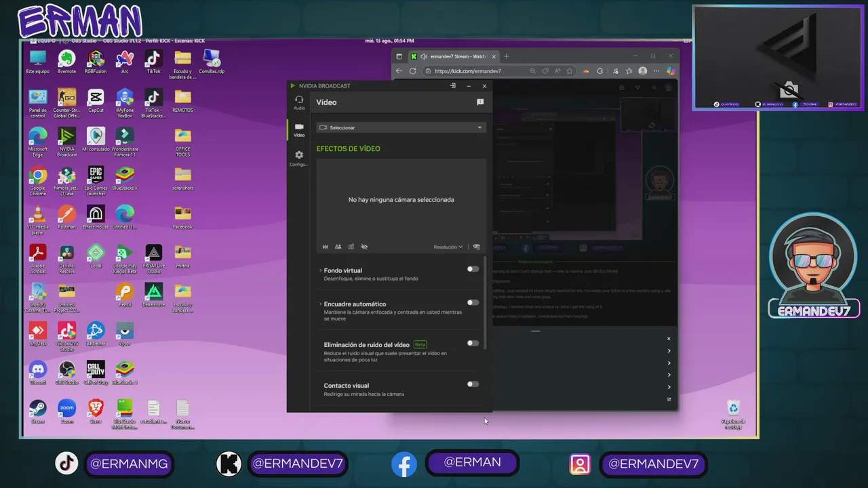The width and height of the screenshot is (868, 488).
Task: Click the snapshot camera icon under preview
Action: (351, 247)
